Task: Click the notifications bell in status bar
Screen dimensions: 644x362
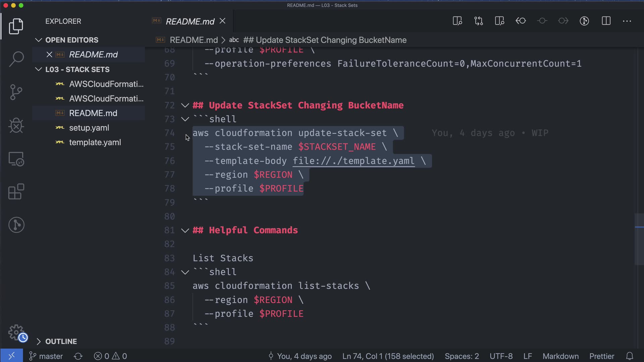Action: pyautogui.click(x=630, y=356)
